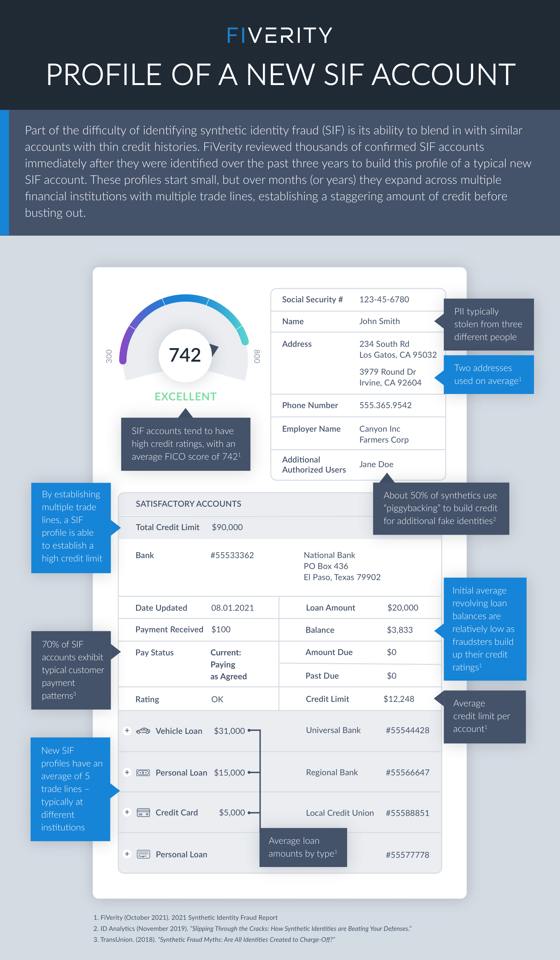Click the Date Updated value 08.01.2021

[233, 608]
